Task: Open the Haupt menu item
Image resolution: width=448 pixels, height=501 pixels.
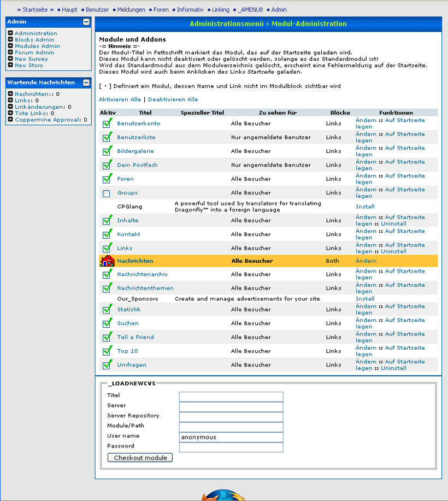Action: coord(70,10)
